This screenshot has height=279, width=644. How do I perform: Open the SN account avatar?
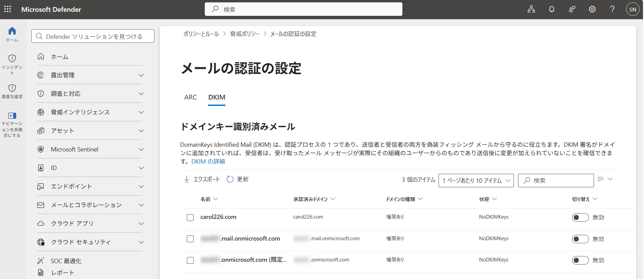pos(633,9)
